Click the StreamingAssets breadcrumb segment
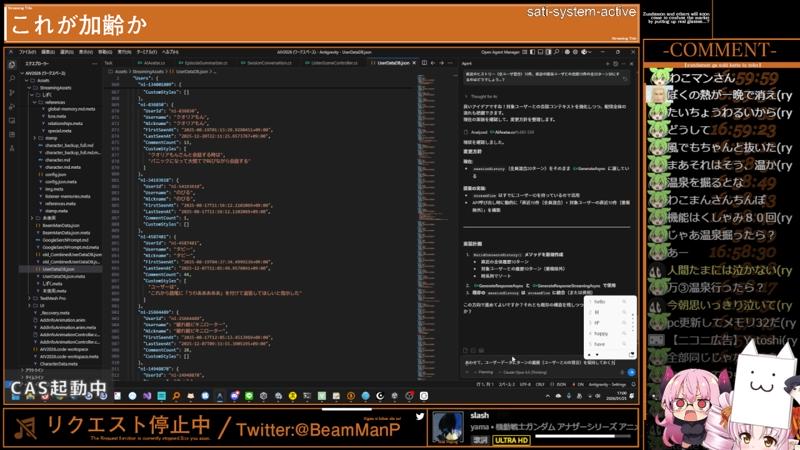The width and height of the screenshot is (800, 450). tap(148, 71)
